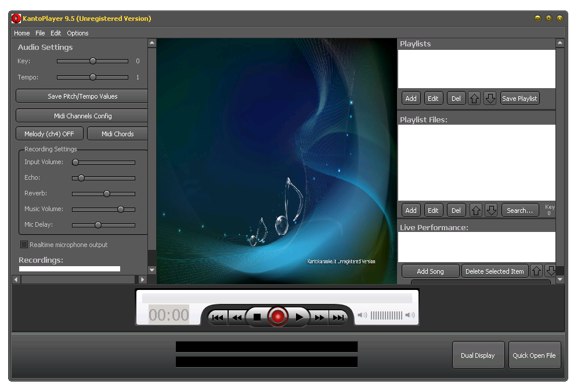
Task: Click the Recordings list field
Action: (70, 268)
